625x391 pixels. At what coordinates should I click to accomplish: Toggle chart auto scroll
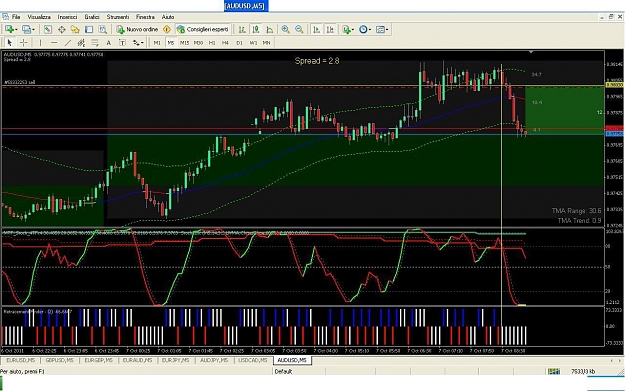tap(316, 29)
